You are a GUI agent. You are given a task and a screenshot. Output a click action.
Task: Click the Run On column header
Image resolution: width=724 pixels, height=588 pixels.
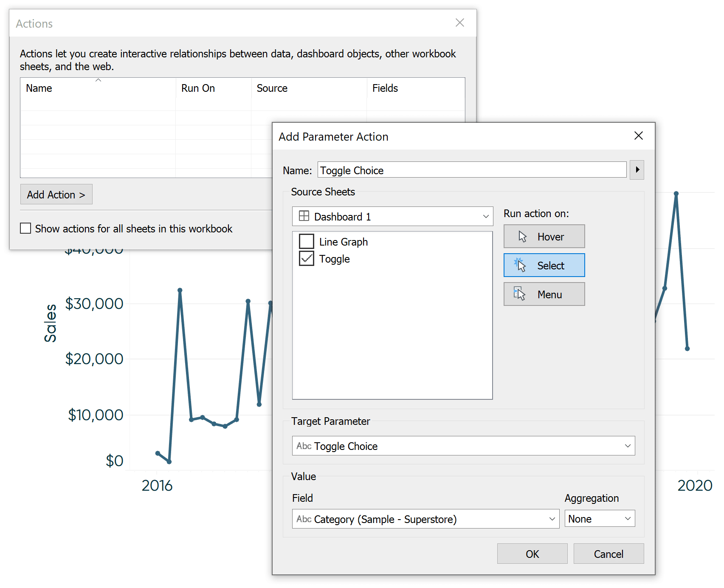[x=198, y=88]
